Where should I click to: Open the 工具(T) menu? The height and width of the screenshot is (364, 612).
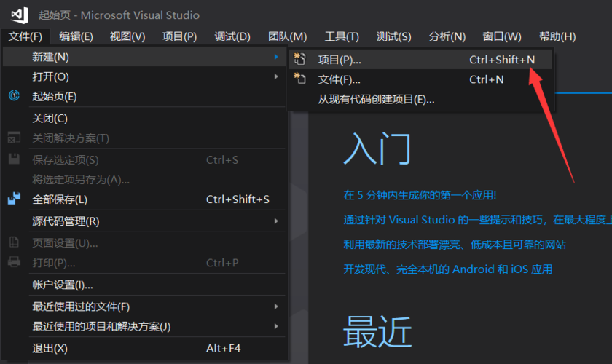click(x=342, y=36)
